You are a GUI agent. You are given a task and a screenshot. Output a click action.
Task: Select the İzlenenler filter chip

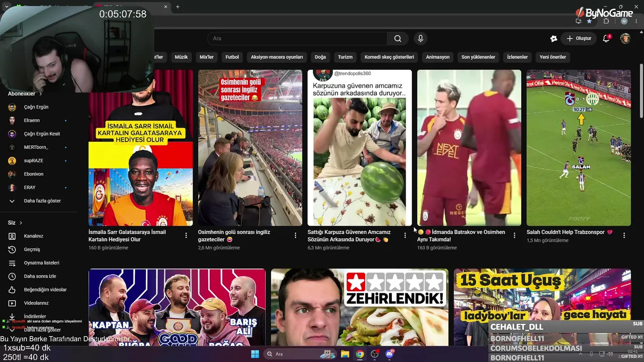[517, 57]
